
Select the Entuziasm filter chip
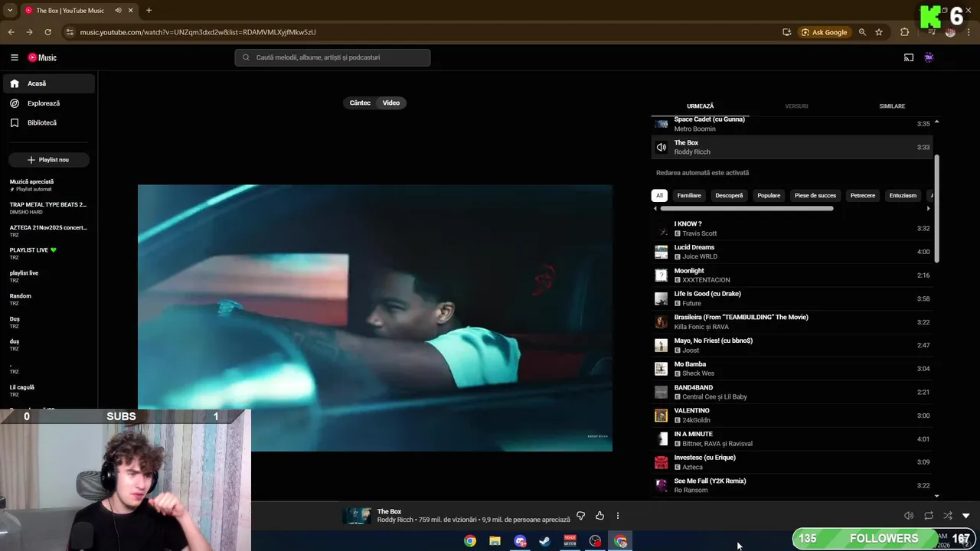click(903, 195)
